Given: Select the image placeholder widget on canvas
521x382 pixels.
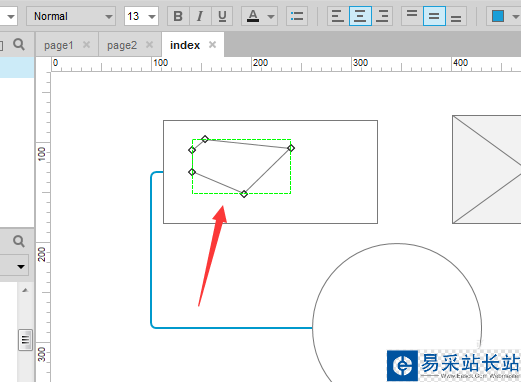Looking at the screenshot, I should coord(487,169).
